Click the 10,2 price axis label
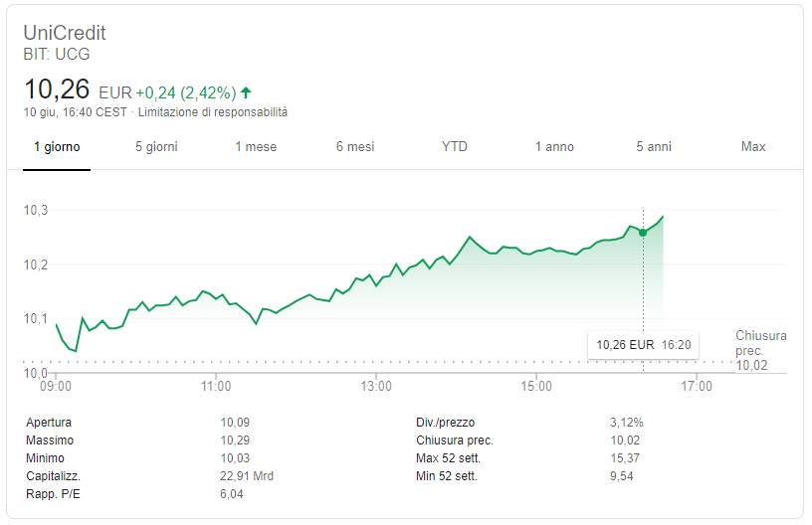Image resolution: width=812 pixels, height=525 pixels. (x=36, y=264)
